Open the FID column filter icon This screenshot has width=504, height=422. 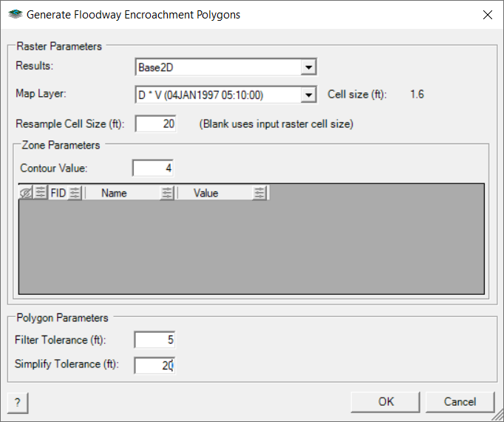point(75,193)
